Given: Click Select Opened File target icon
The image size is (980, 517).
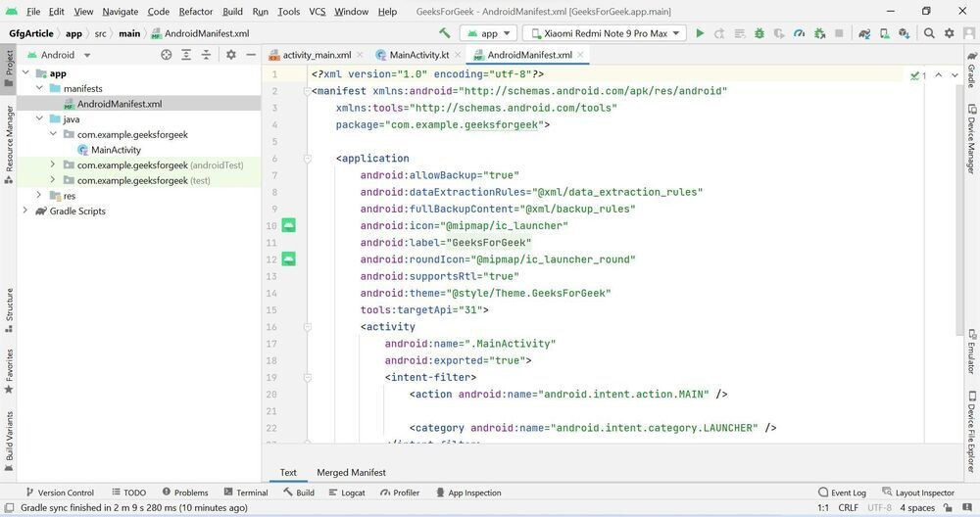Looking at the screenshot, I should coord(166,55).
